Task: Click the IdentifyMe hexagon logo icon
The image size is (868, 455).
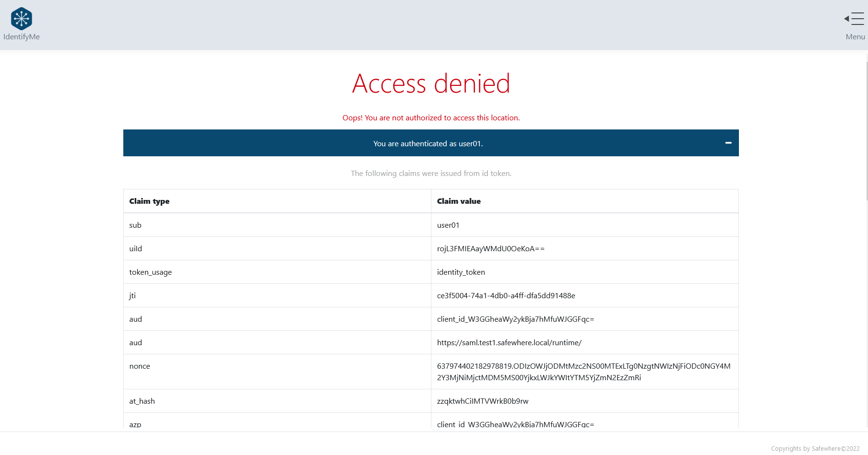Action: [22, 19]
